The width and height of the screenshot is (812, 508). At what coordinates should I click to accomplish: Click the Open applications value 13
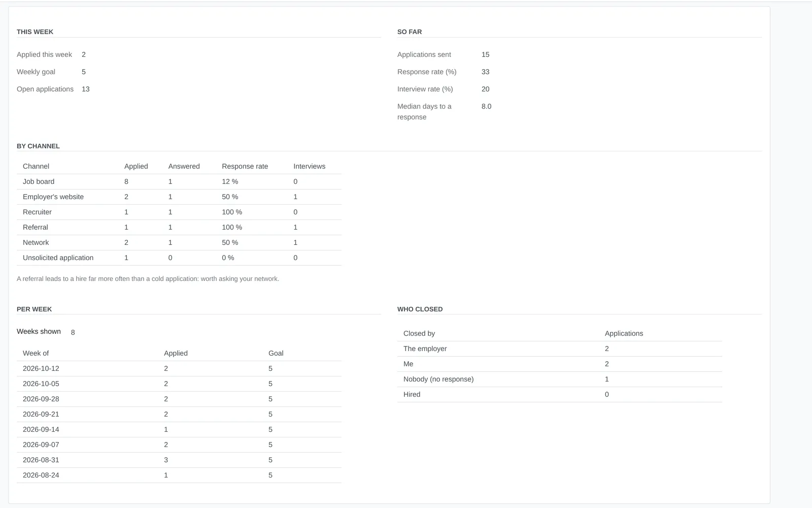[x=86, y=89]
